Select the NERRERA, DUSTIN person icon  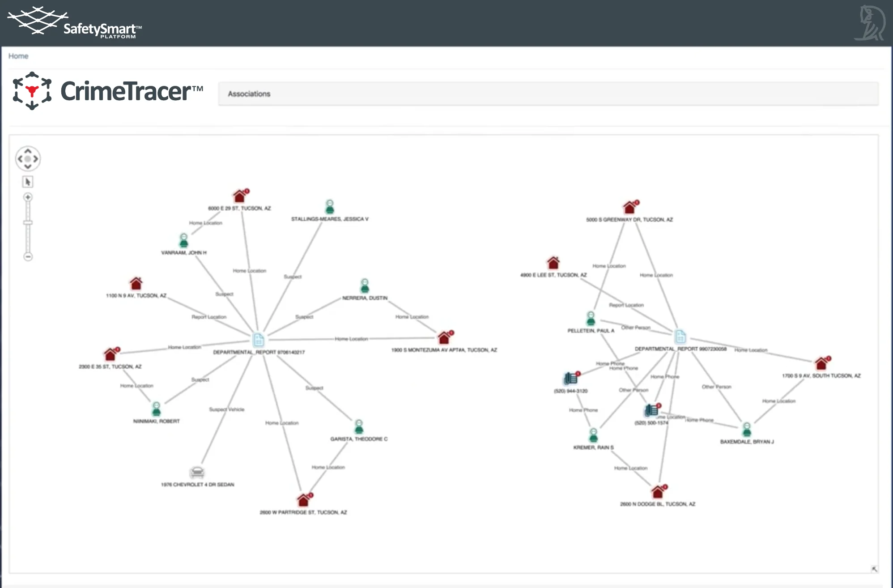(365, 285)
